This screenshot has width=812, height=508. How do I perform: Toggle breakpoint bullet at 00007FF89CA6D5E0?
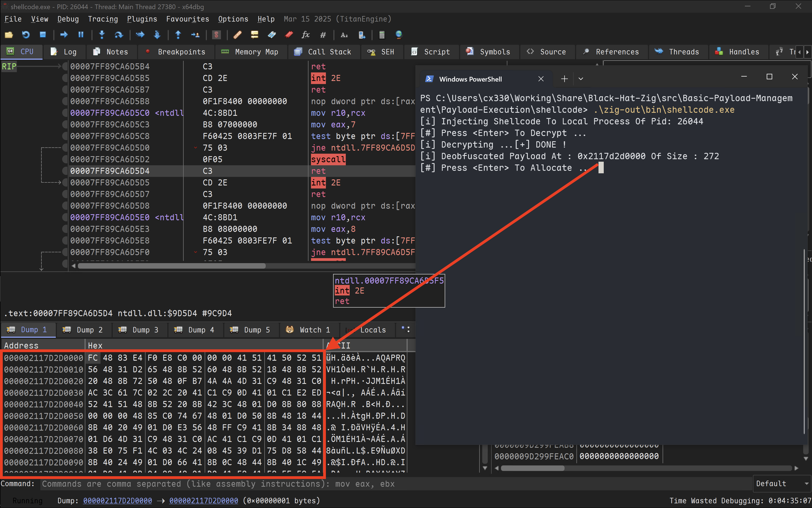(x=65, y=217)
